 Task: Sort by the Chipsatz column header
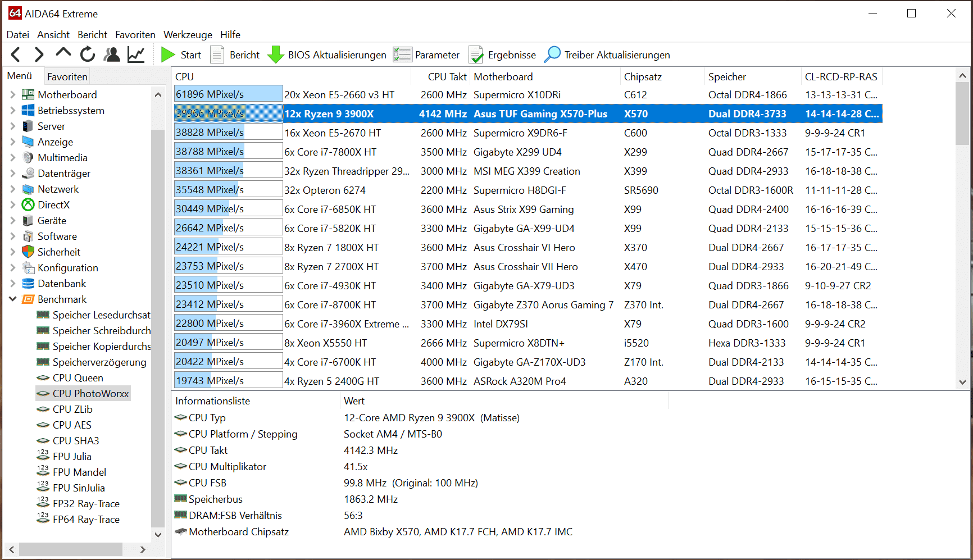pyautogui.click(x=663, y=76)
